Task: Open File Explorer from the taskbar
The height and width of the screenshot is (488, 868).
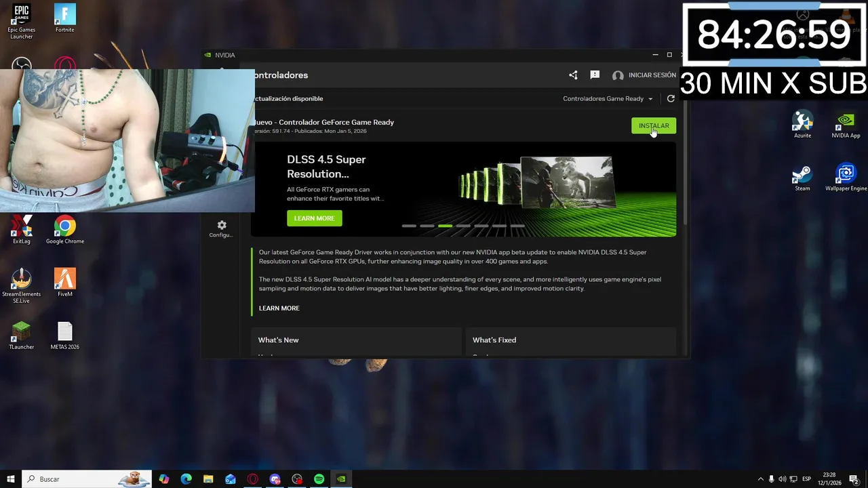Action: point(208,479)
